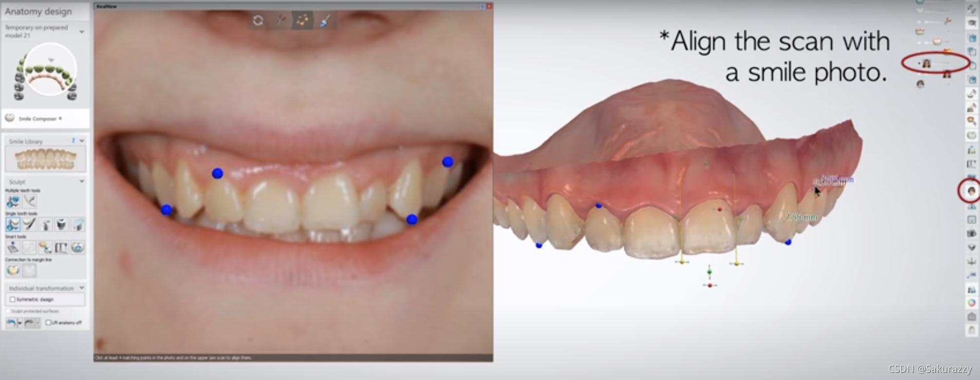This screenshot has width=980, height=380.
Task: Open the Smile Composer step
Action: coord(45,118)
